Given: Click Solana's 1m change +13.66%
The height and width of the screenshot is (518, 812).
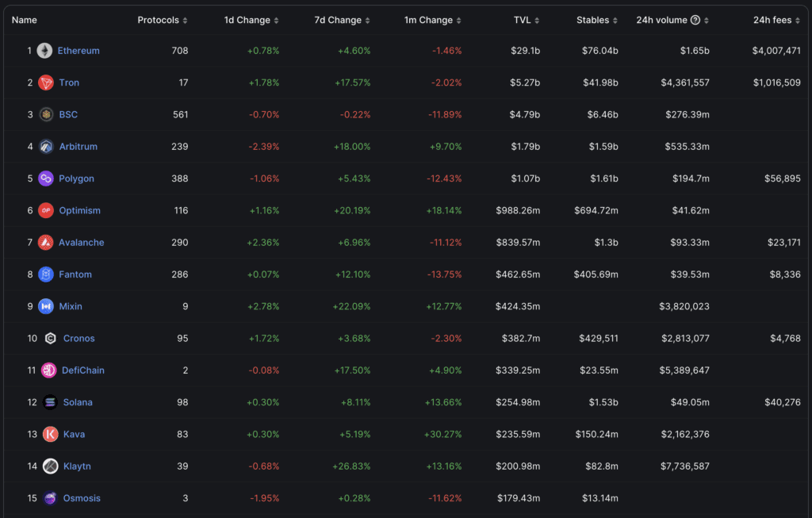Looking at the screenshot, I should 443,402.
